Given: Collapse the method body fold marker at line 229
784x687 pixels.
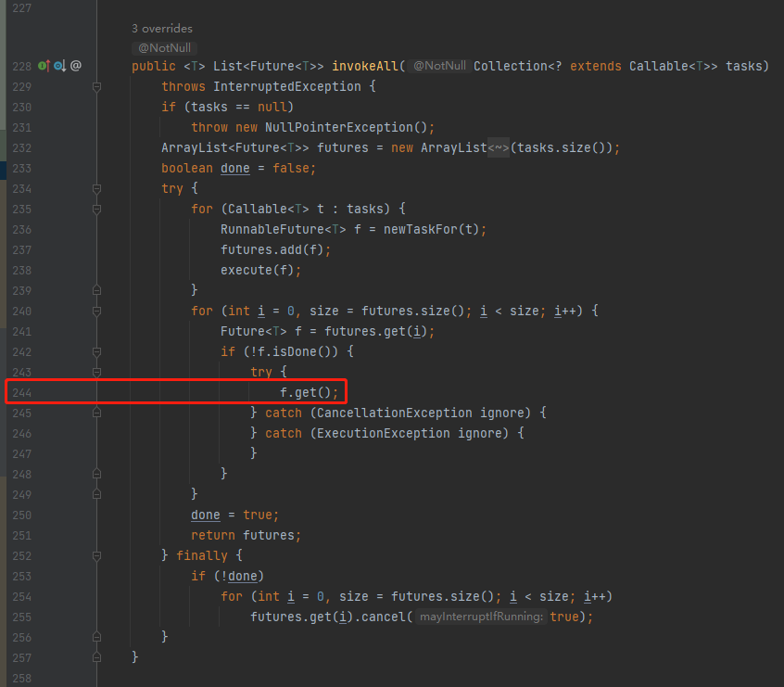Looking at the screenshot, I should (x=97, y=86).
